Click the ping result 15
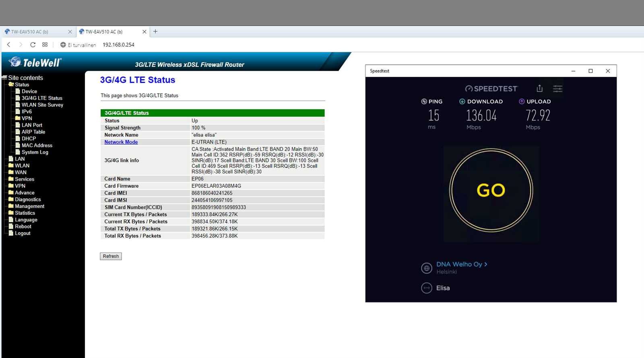644x358 pixels. (433, 116)
